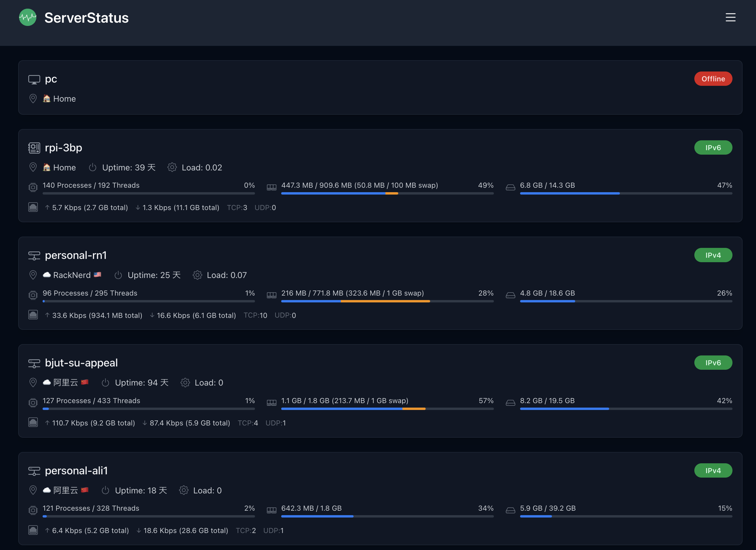Click the cloud icon beside RackNerd
The image size is (756, 550).
pos(47,275)
